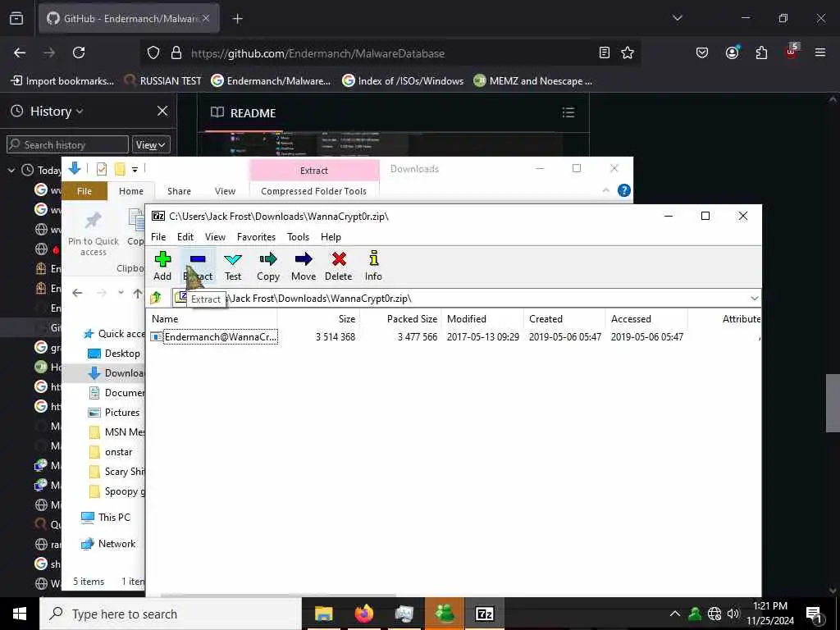Click the Firefox page vertical scrollbar thumb

coord(833,403)
